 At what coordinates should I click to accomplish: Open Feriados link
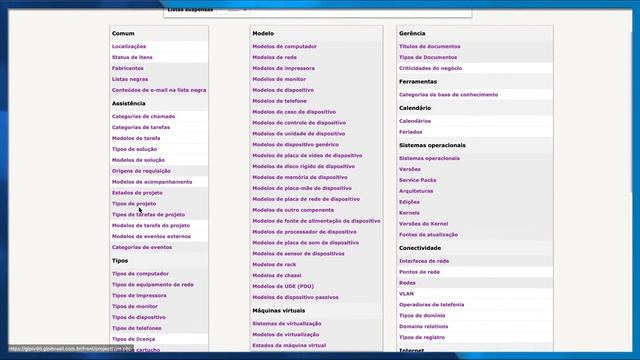410,132
